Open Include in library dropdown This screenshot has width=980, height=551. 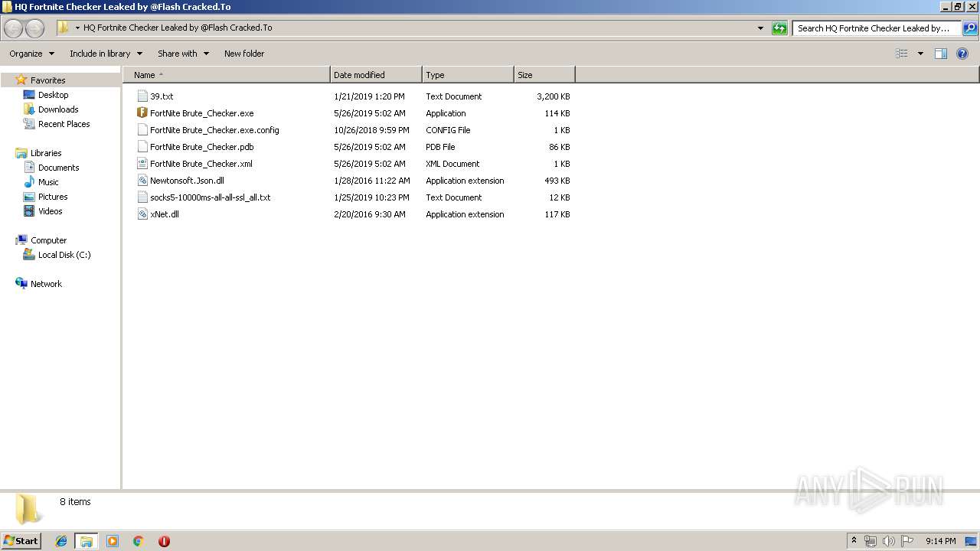[106, 54]
